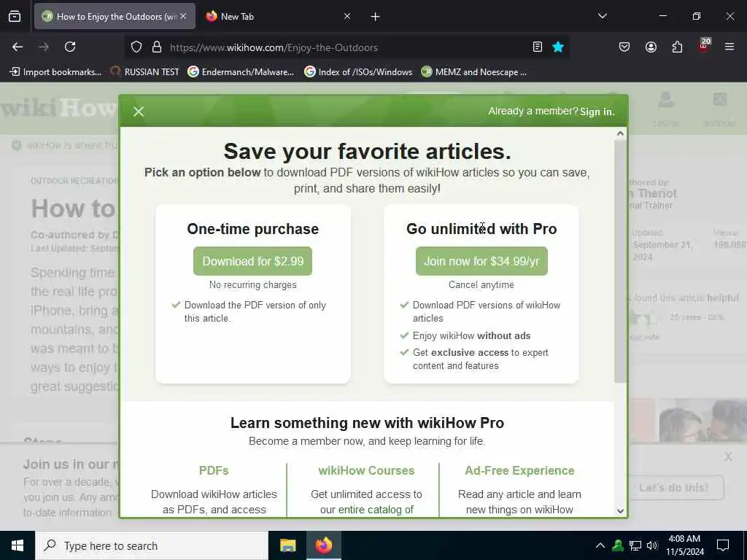Show site security padlock info
747x560 pixels.
point(157,47)
